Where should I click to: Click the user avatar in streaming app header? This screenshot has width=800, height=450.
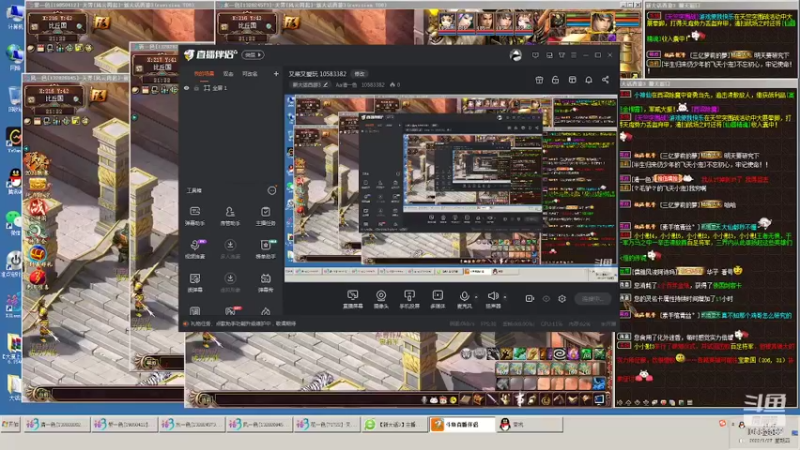(x=516, y=55)
